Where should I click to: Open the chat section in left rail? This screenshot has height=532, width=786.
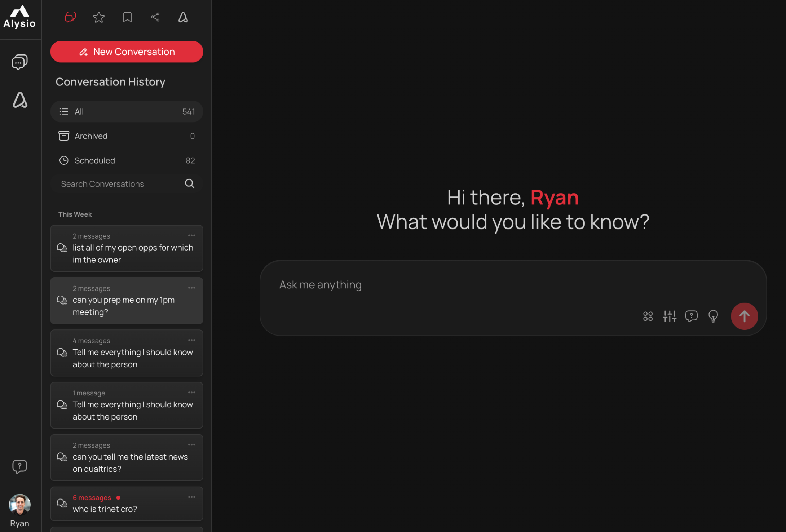(x=19, y=62)
